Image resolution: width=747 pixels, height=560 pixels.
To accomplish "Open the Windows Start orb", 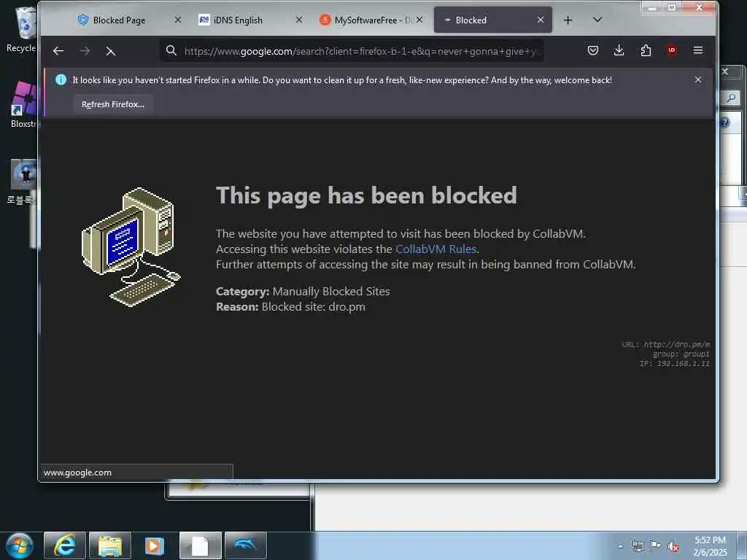I will [x=19, y=545].
